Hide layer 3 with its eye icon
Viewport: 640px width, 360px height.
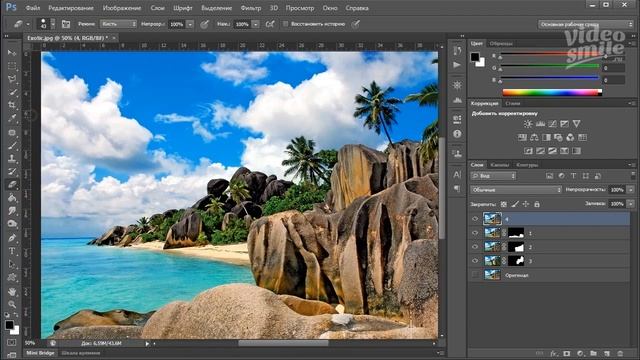[475, 261]
